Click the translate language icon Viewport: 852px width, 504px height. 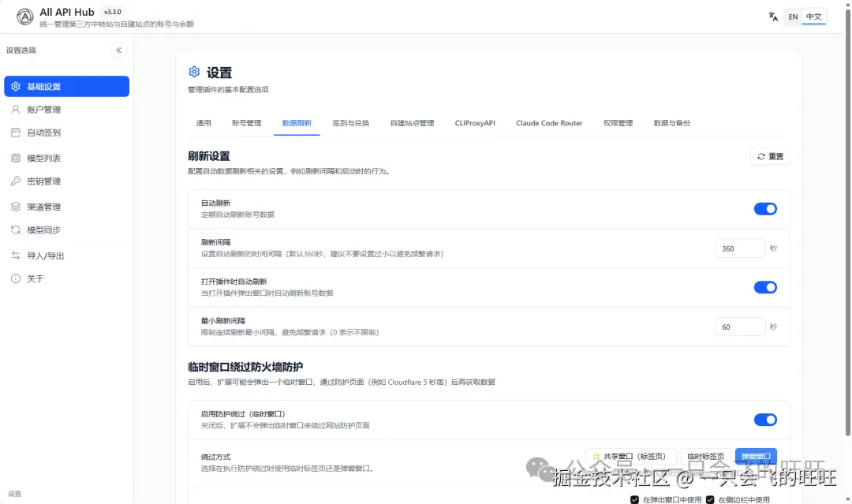[772, 17]
